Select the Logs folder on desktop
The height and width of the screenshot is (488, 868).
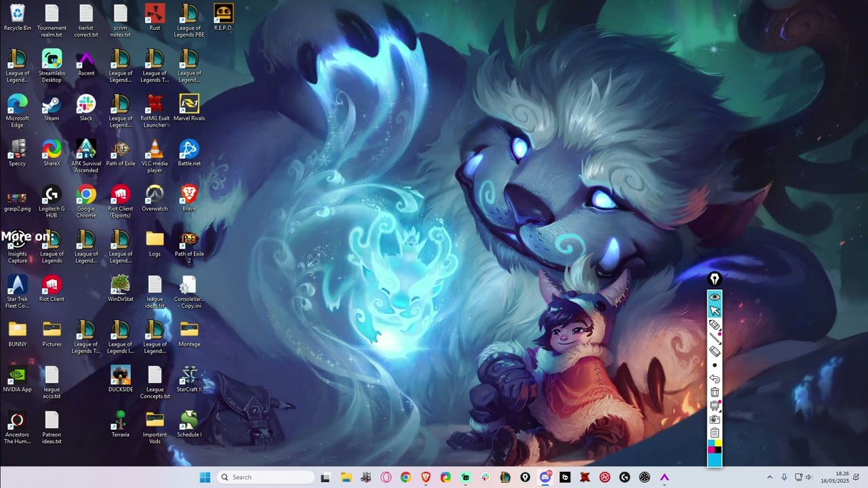click(x=155, y=244)
